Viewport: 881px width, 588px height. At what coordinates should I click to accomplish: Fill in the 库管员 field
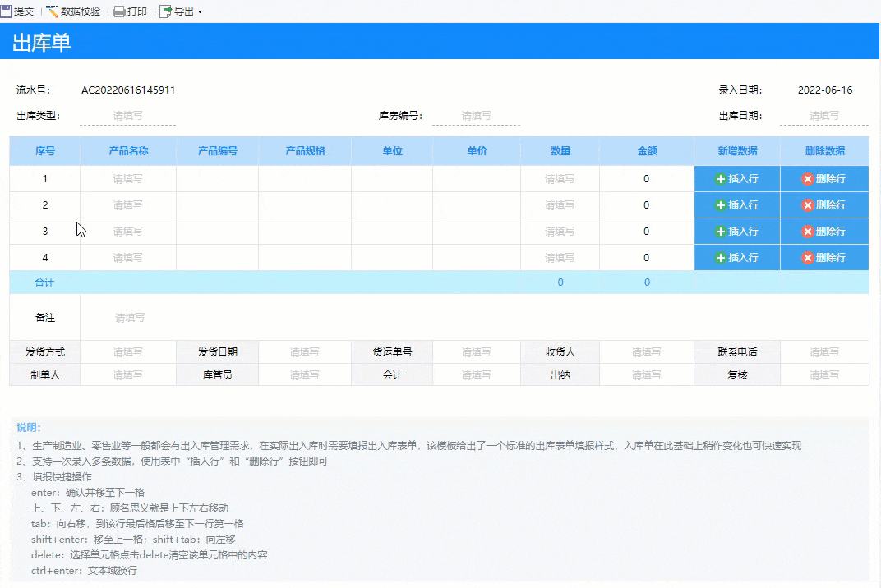305,374
